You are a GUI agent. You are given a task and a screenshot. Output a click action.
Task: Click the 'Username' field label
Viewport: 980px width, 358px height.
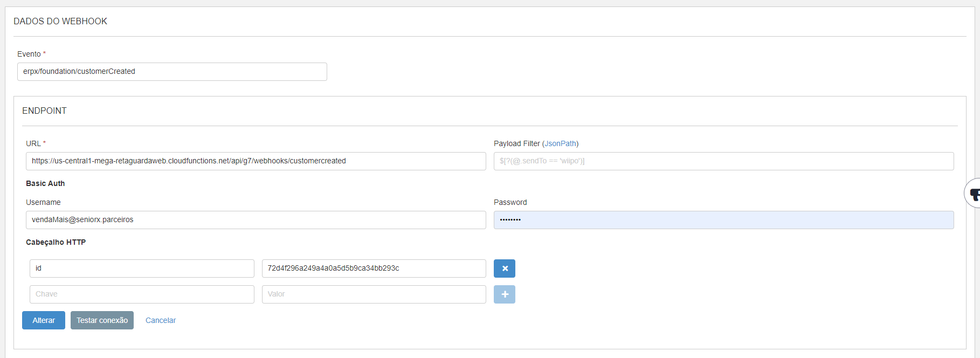43,202
